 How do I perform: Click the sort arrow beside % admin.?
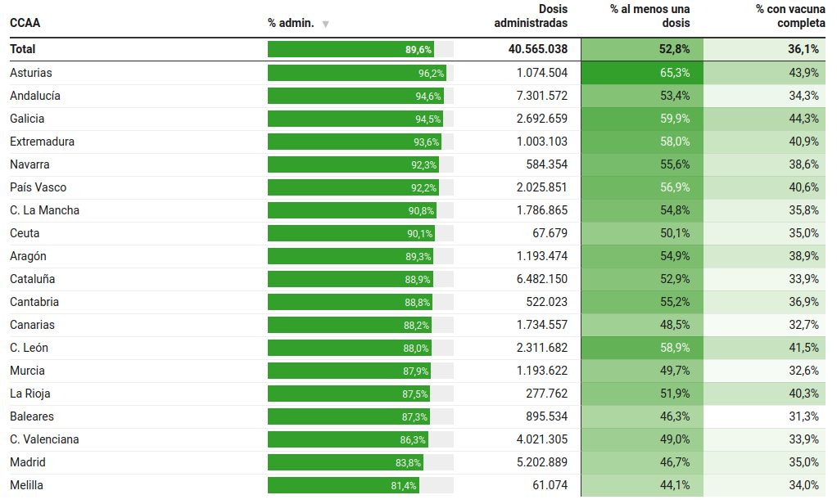pos(326,24)
